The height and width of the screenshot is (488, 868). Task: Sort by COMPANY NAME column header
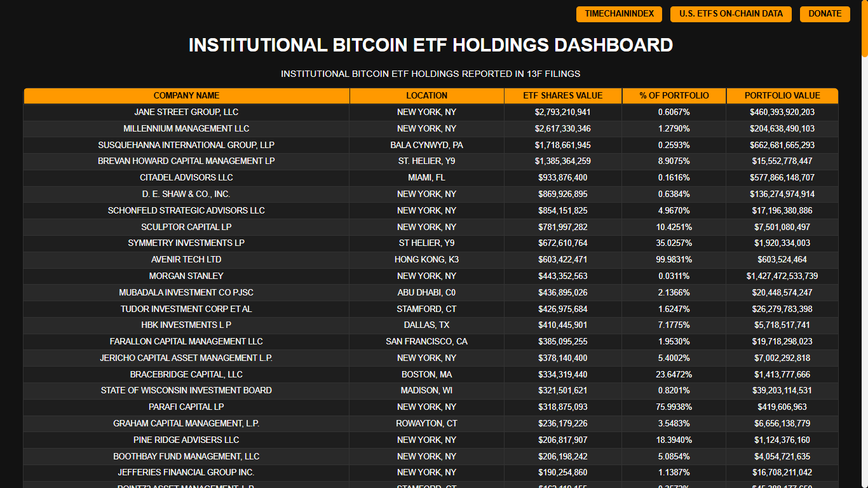pos(186,95)
